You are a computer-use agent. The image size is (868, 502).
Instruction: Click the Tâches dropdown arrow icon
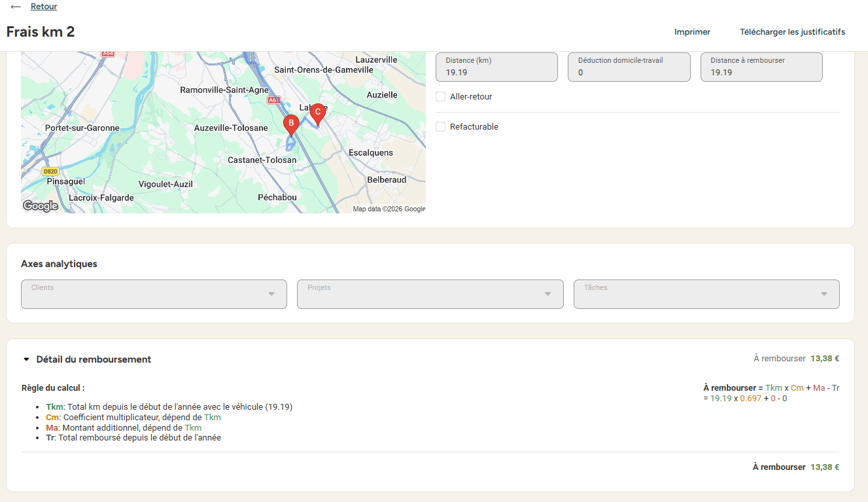click(824, 294)
